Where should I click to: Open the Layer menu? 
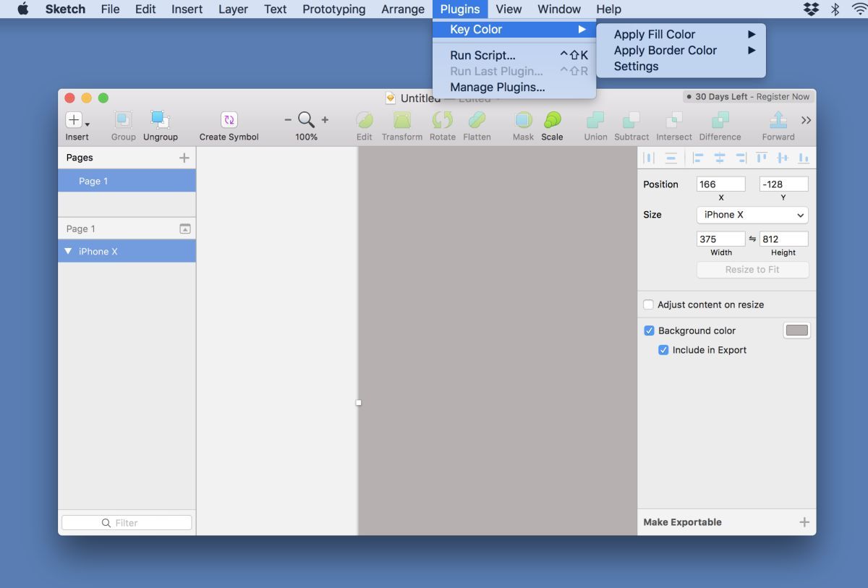[x=233, y=9]
